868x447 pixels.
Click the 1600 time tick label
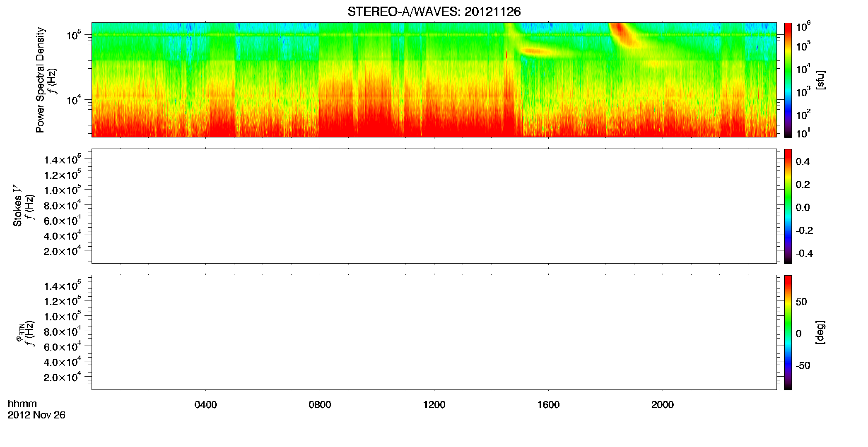click(x=548, y=405)
